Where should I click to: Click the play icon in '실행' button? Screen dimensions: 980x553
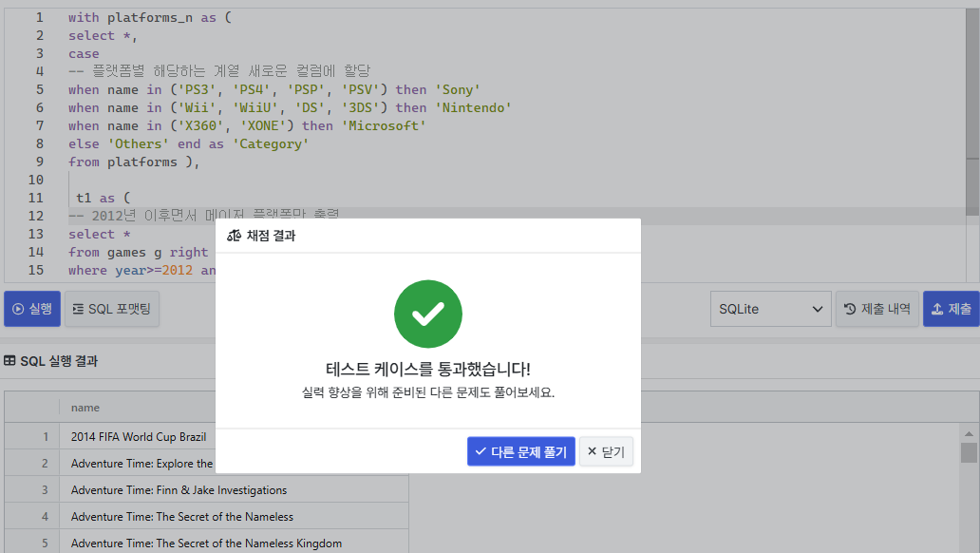18,309
